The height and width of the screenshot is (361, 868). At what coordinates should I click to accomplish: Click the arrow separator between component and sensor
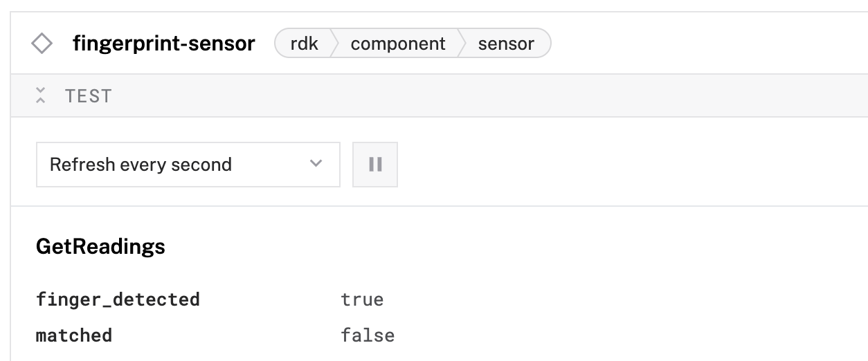pyautogui.click(x=462, y=44)
